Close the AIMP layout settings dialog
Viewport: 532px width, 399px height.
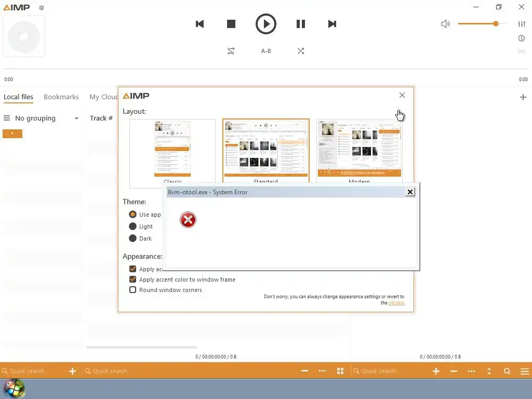pyautogui.click(x=402, y=96)
